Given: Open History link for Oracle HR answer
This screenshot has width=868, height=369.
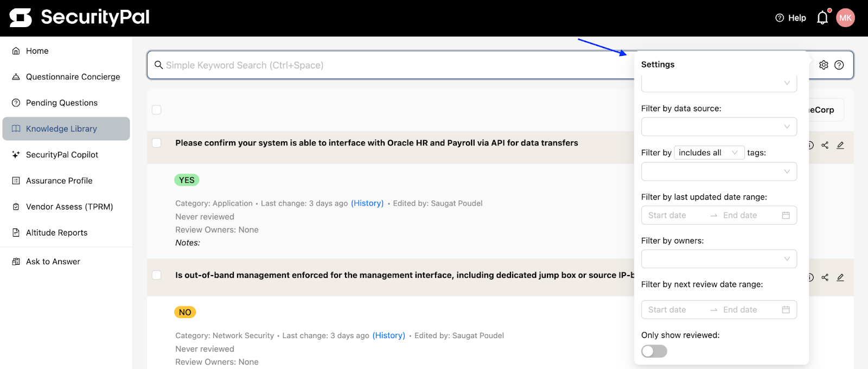Looking at the screenshot, I should 367,203.
